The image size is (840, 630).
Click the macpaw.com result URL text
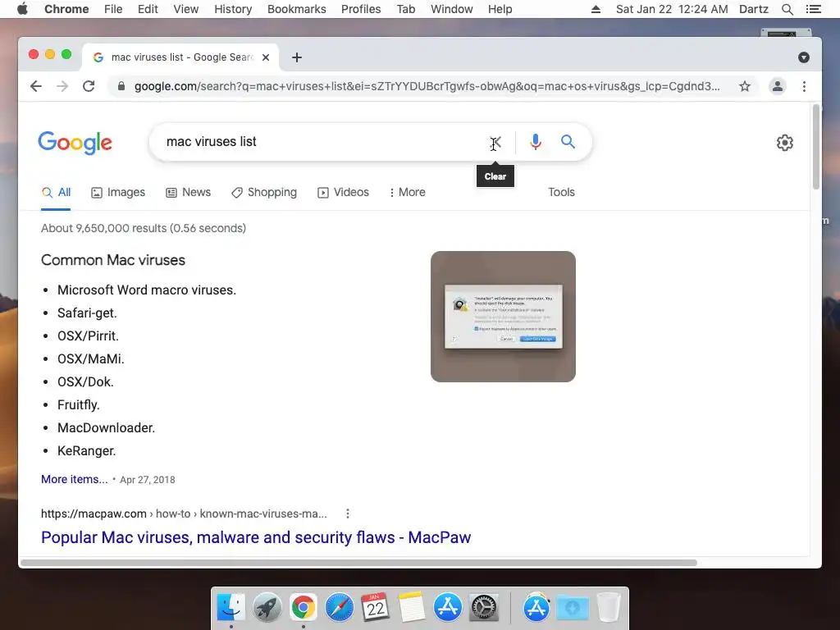[x=184, y=514]
